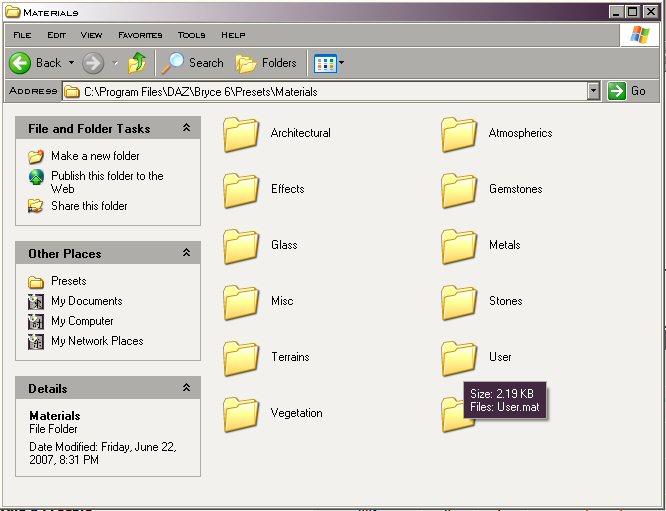The height and width of the screenshot is (511, 666).
Task: Click the My Documents link
Action: 86,301
